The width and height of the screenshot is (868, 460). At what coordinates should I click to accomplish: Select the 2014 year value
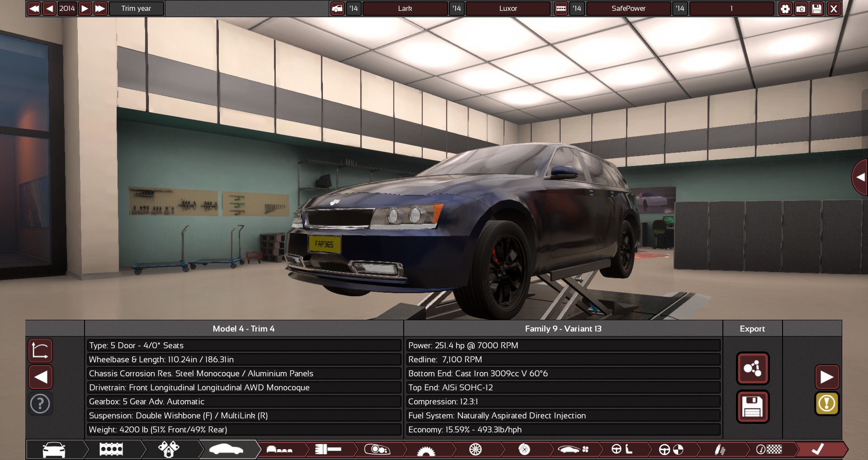(67, 9)
